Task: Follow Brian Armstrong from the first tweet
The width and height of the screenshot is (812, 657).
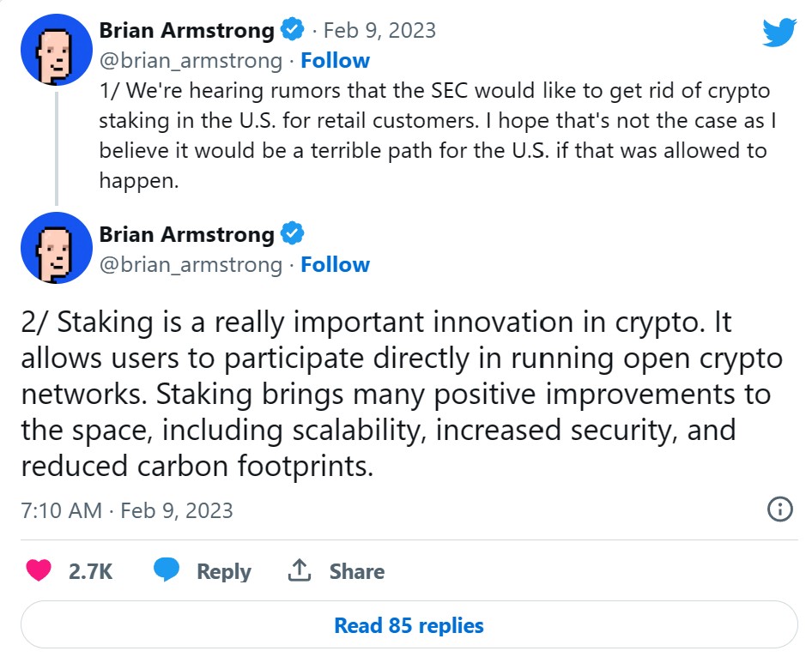Action: [336, 61]
